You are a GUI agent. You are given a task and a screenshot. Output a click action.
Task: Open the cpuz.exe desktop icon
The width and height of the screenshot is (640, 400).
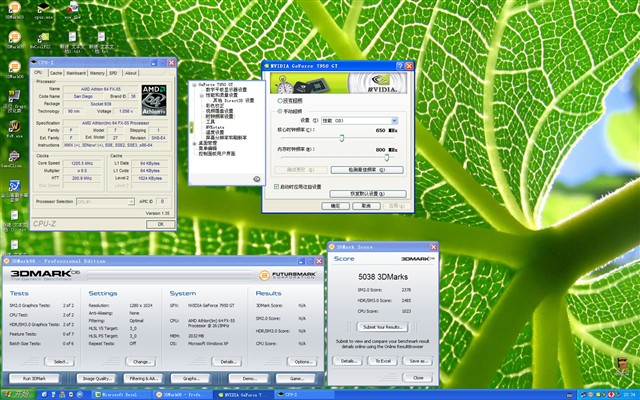43,9
